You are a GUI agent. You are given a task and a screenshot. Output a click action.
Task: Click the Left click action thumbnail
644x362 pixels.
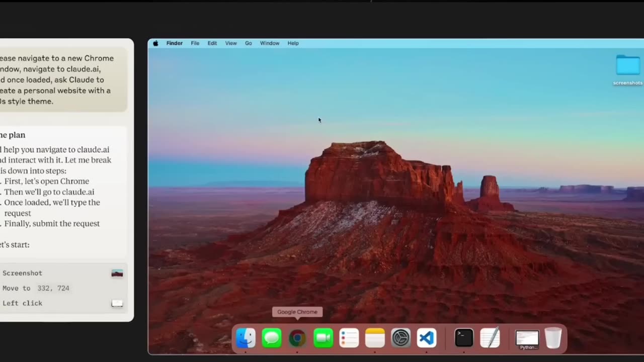pos(117,303)
